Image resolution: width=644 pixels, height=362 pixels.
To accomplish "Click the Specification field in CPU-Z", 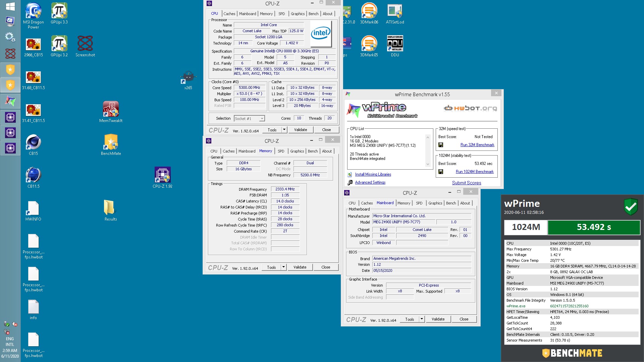I will (x=284, y=51).
